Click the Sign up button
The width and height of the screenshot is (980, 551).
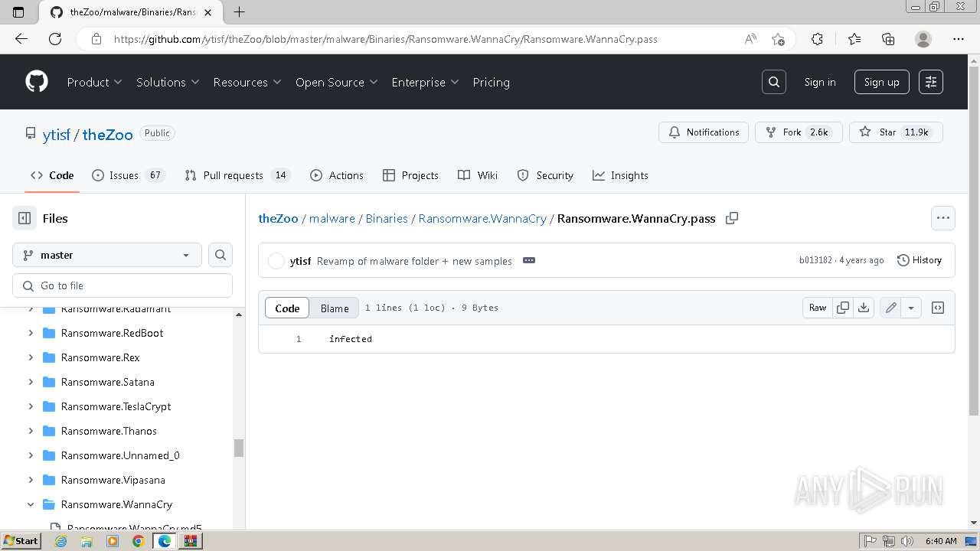point(882,82)
